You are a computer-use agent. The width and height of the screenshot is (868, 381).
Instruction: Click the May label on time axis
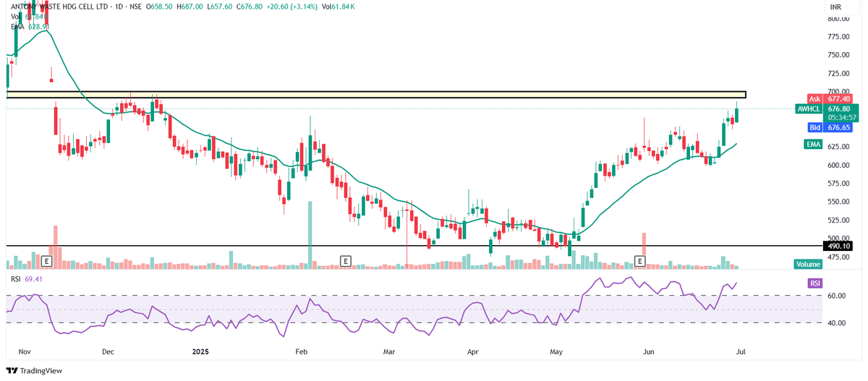(x=556, y=351)
